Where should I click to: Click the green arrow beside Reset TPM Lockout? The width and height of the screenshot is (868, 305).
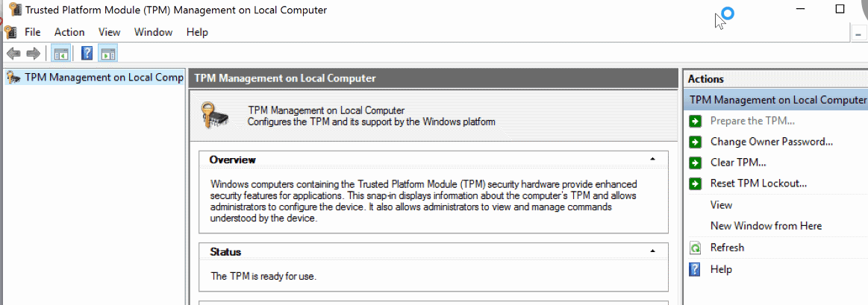696,183
